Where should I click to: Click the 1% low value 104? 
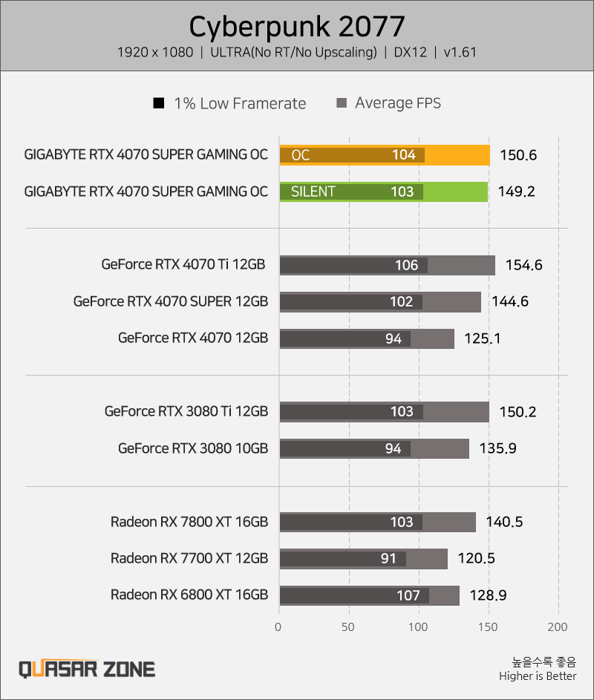(404, 155)
